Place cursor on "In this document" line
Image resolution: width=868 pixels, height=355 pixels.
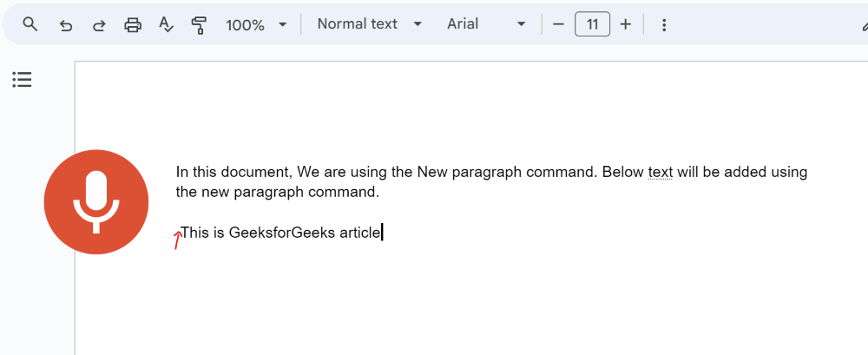pos(234,172)
